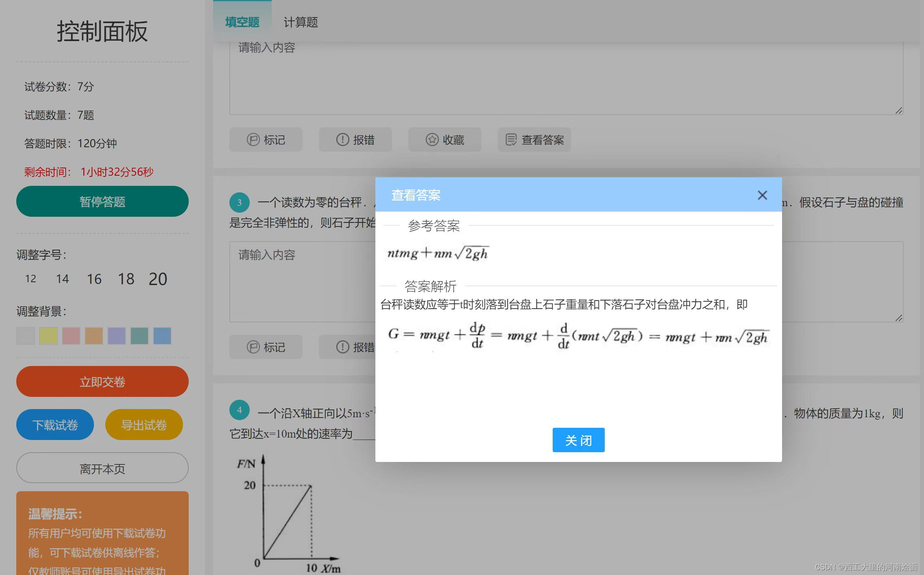924x575 pixels.
Task: Switch to the 计算题 tab
Action: [301, 22]
